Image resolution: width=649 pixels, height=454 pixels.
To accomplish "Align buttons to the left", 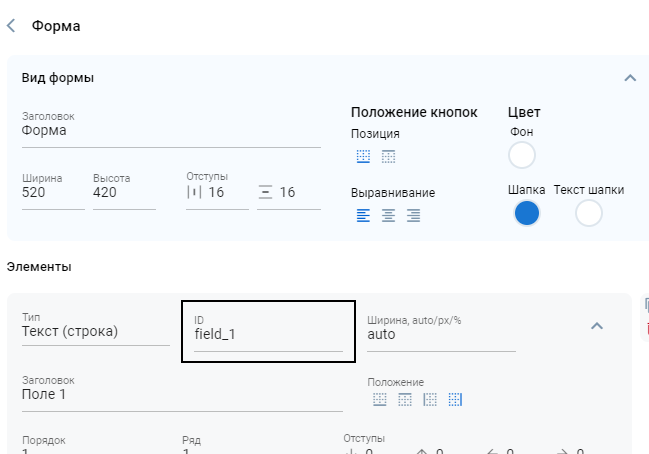I will [363, 215].
